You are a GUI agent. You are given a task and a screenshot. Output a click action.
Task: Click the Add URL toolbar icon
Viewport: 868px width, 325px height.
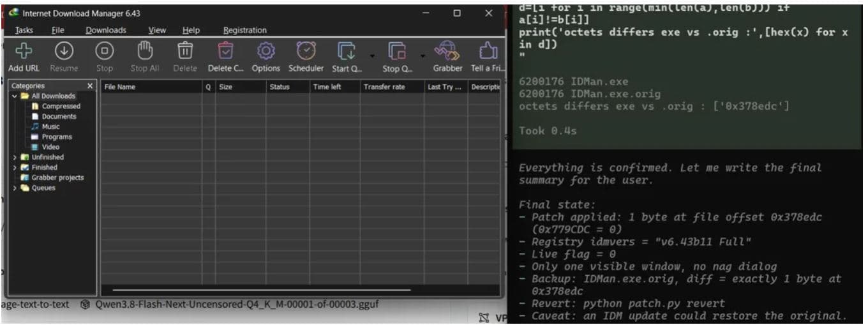pos(24,50)
